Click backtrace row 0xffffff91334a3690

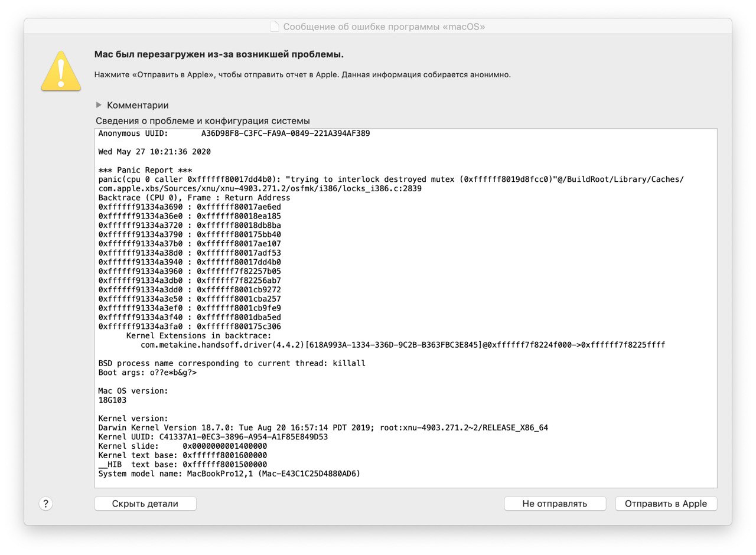click(x=190, y=207)
